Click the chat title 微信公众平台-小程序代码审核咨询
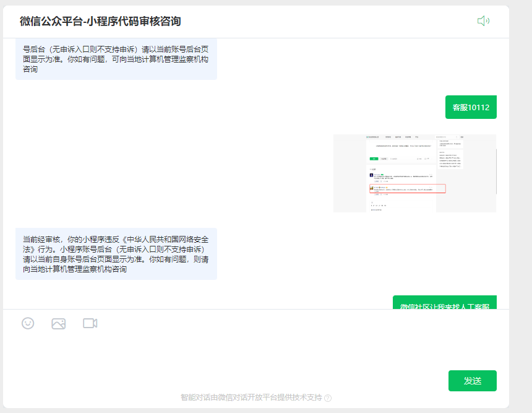Viewport: 532px width, 413px height. coord(100,22)
